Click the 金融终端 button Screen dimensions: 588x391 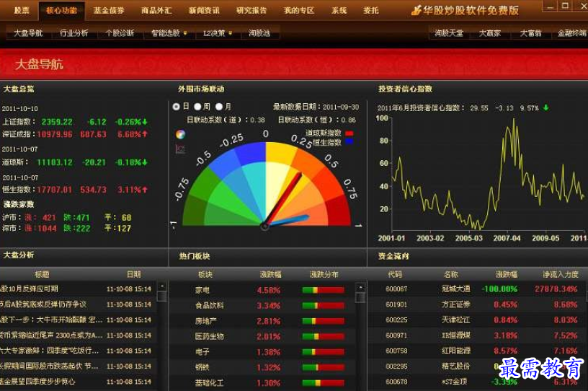[571, 33]
